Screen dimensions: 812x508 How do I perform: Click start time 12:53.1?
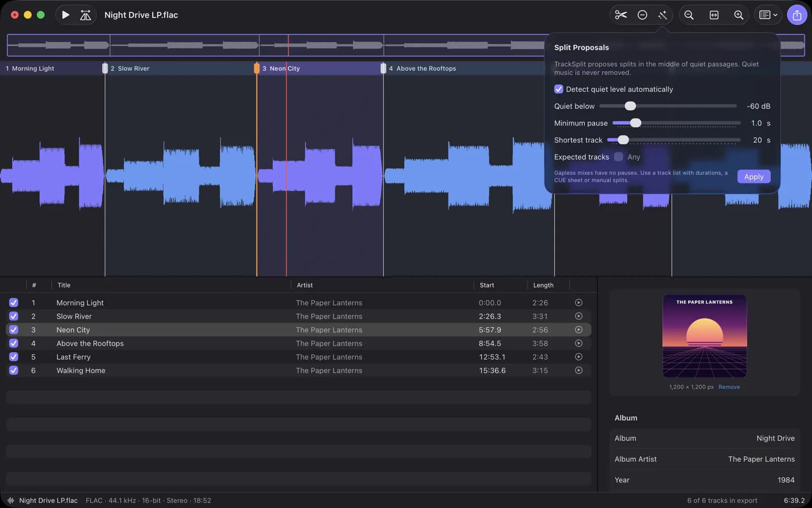(x=492, y=357)
